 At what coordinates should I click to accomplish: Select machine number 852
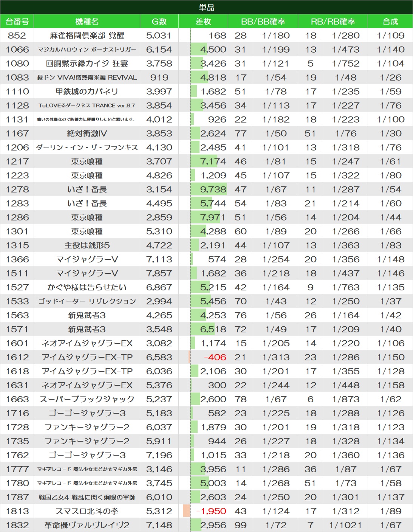(17, 36)
